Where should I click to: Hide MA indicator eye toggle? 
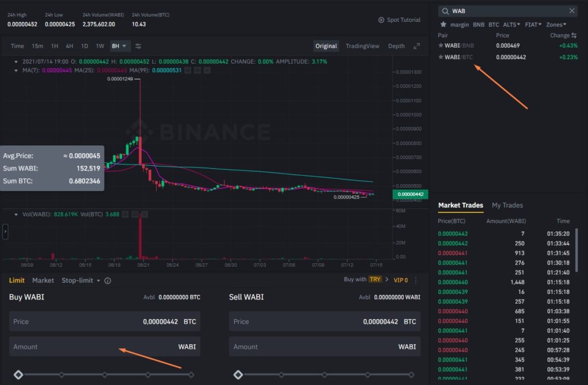pos(188,71)
